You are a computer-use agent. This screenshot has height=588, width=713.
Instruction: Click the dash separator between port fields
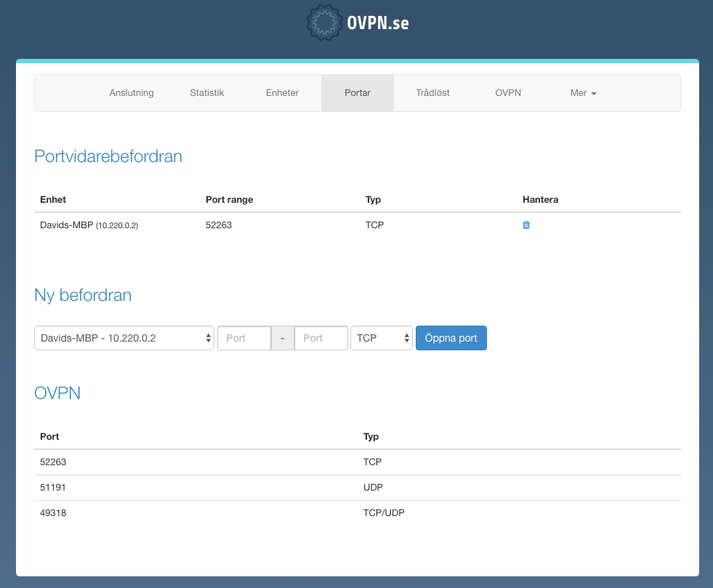[283, 338]
